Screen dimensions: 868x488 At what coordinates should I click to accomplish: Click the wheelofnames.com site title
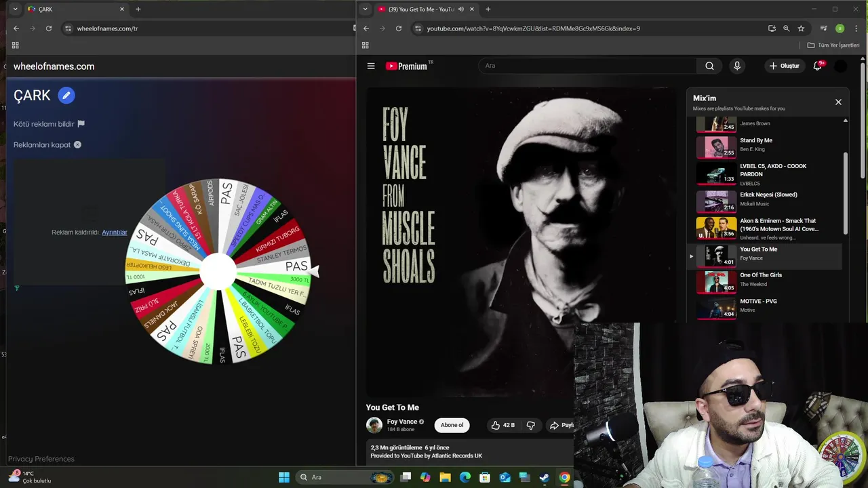pyautogui.click(x=54, y=66)
